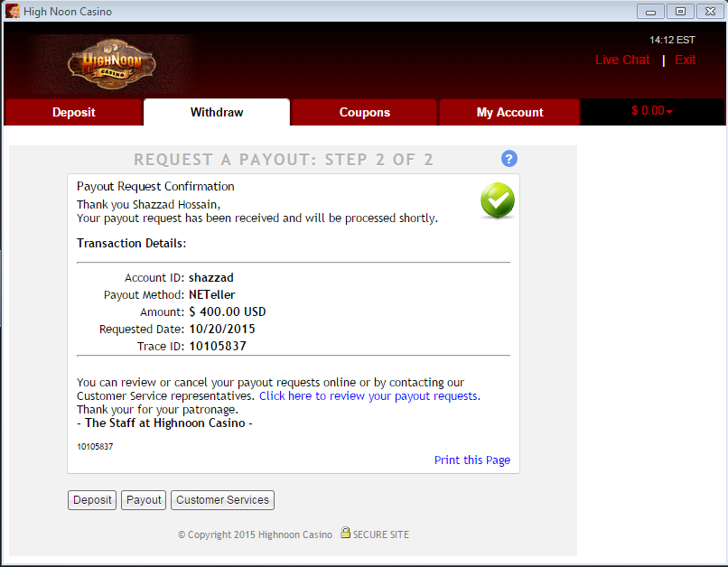The width and height of the screenshot is (728, 567).
Task: Click the Account ID value shazzad
Action: pos(210,277)
